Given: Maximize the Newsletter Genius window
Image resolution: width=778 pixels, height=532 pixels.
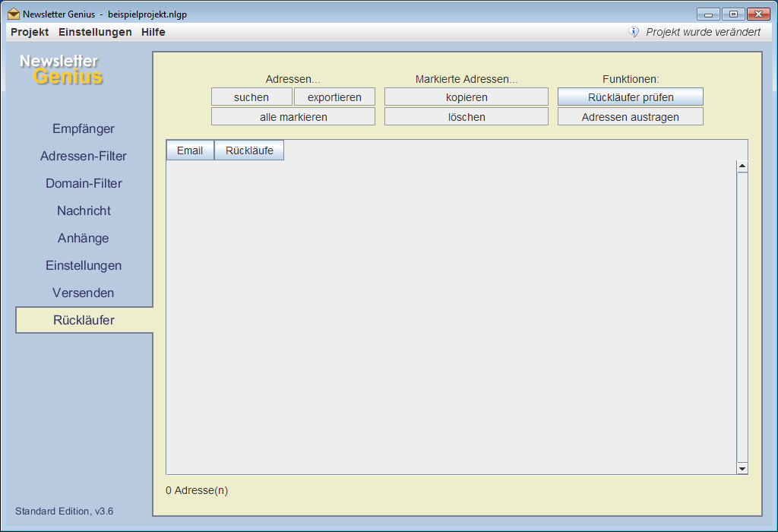Looking at the screenshot, I should [x=733, y=14].
